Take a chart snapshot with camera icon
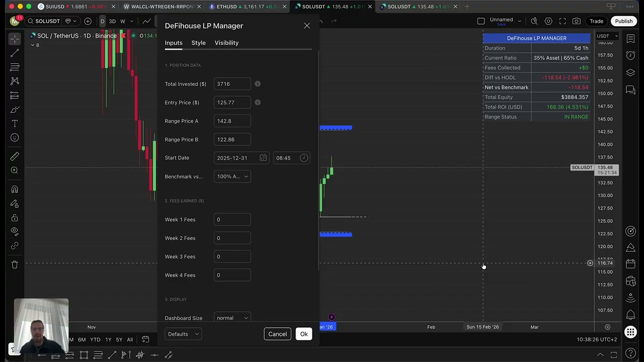The width and height of the screenshot is (644, 362). 577,21
